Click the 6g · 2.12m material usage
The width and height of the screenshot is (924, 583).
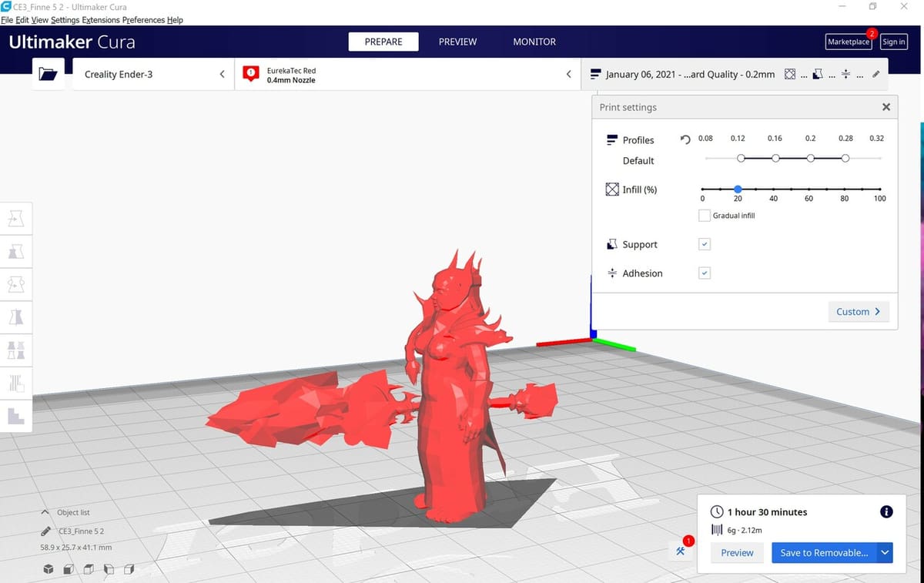pos(745,530)
